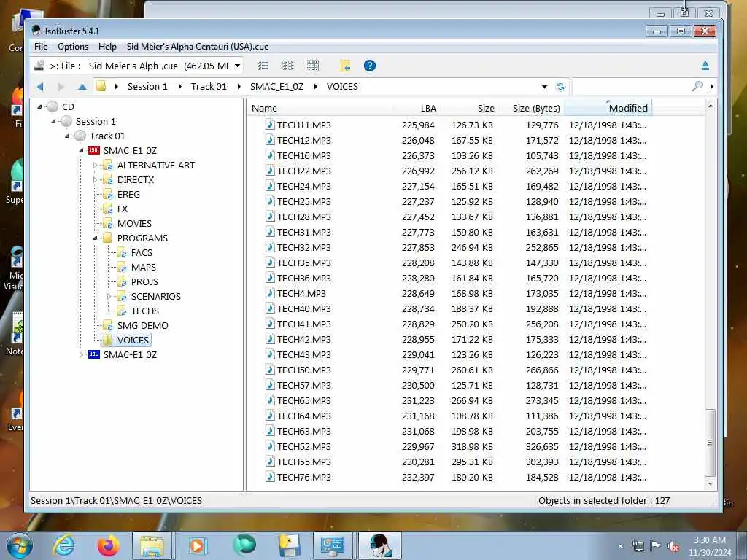Click the red ISO icon of SMAC_E1_0Z
The height and width of the screenshot is (560, 747).
point(94,150)
